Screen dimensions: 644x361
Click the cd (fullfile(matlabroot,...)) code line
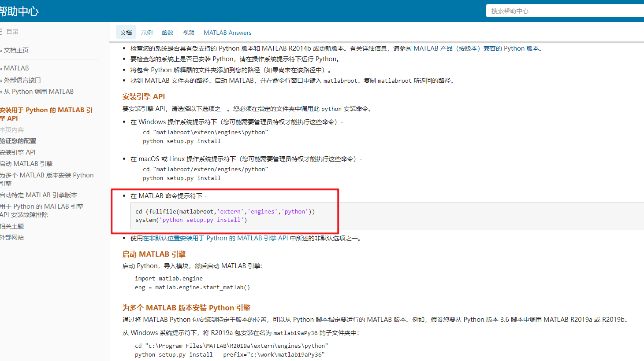pos(225,212)
